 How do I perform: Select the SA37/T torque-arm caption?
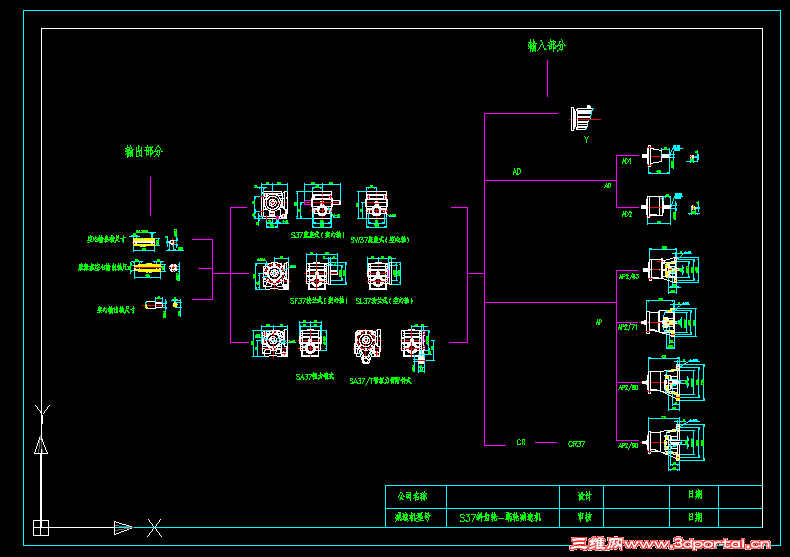click(380, 381)
